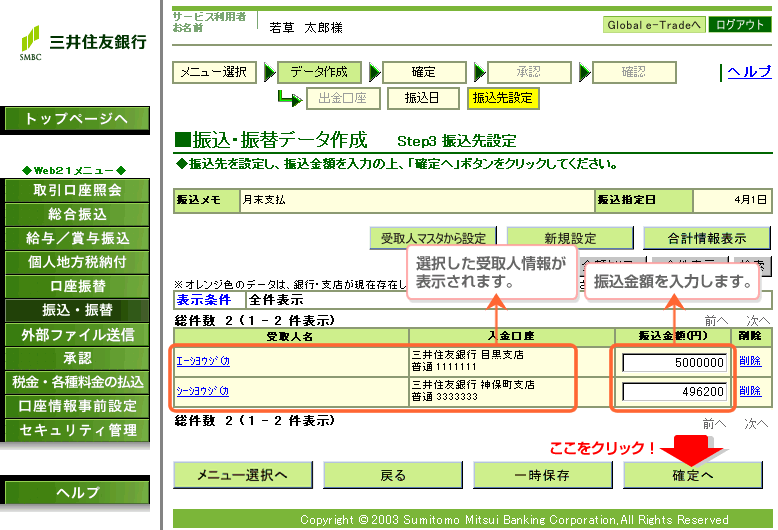Screen dimensions: 778x530
Task: Click the 振込先設定 sub-step
Action: point(503,98)
